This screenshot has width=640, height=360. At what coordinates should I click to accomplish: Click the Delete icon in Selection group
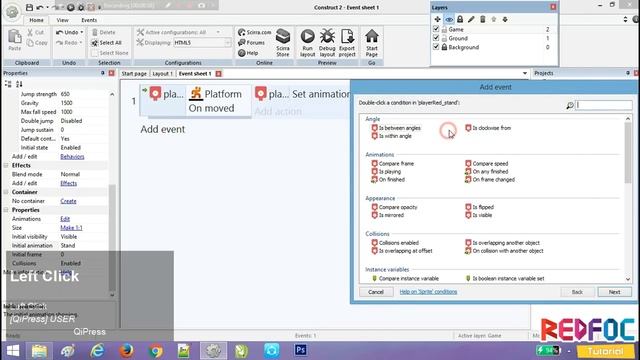95,32
